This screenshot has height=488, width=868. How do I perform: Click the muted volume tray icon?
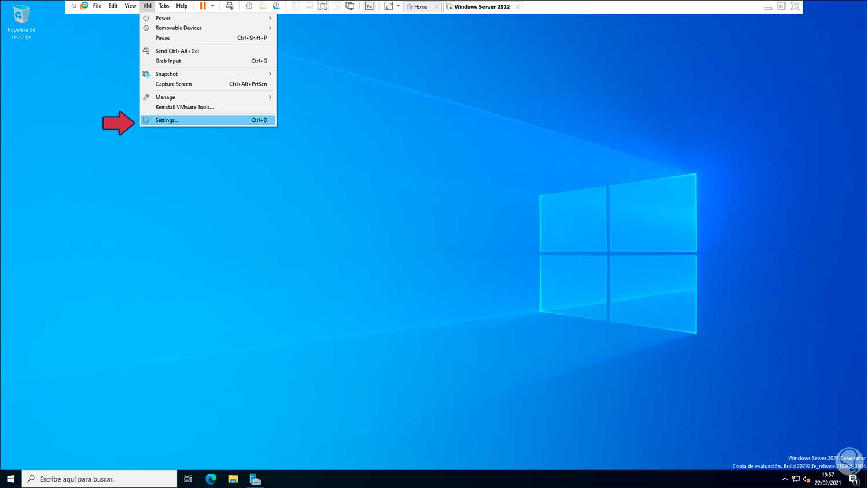pos(807,479)
